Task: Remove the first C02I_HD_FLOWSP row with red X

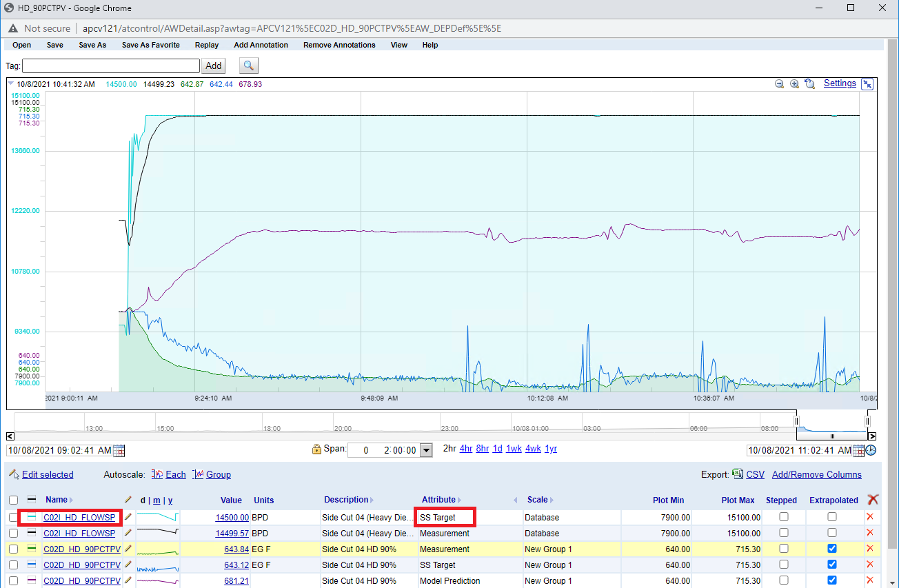Action: coord(869,517)
